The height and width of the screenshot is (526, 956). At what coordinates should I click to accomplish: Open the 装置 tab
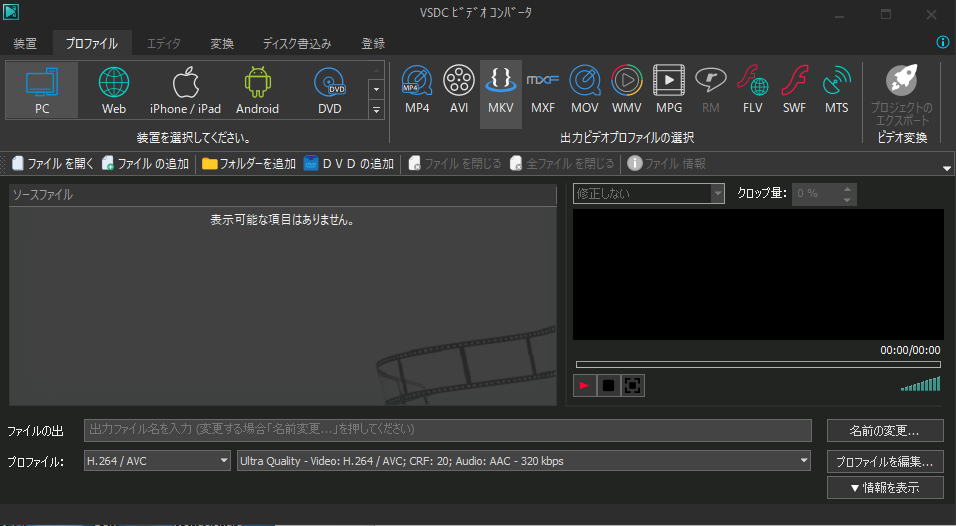click(x=25, y=43)
